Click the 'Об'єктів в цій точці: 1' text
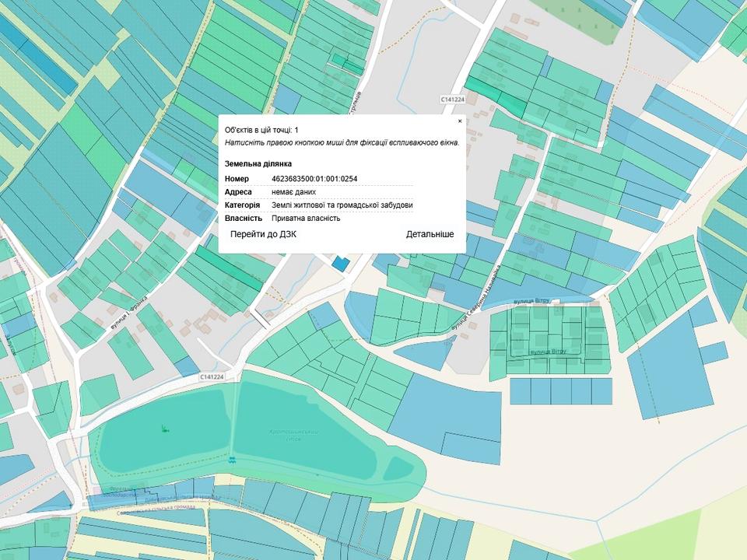This screenshot has width=747, height=560. [x=261, y=130]
